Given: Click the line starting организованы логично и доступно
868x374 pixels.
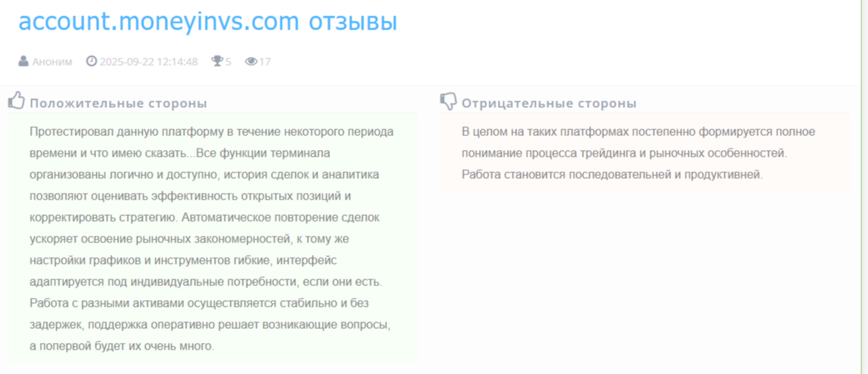Looking at the screenshot, I should pos(204,175).
